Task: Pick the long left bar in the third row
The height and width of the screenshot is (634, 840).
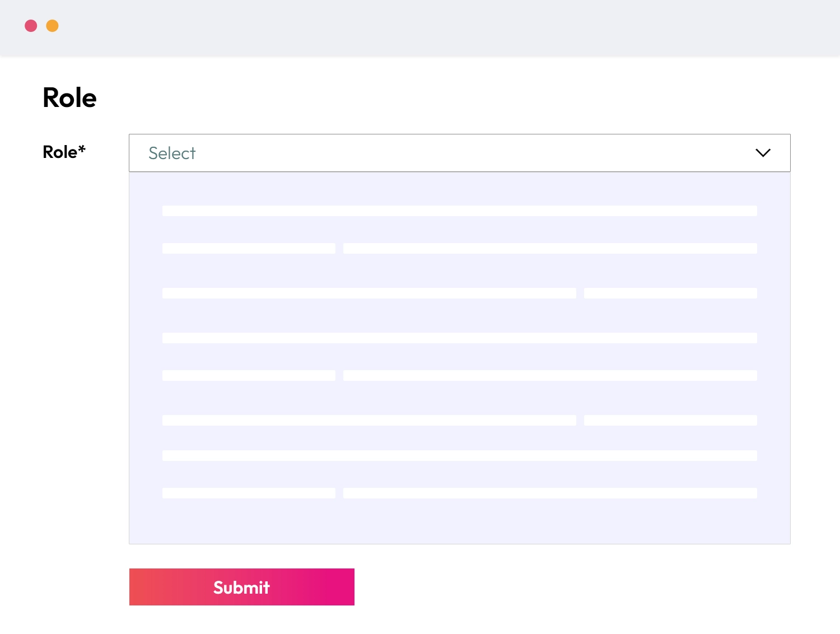Action: [x=369, y=293]
